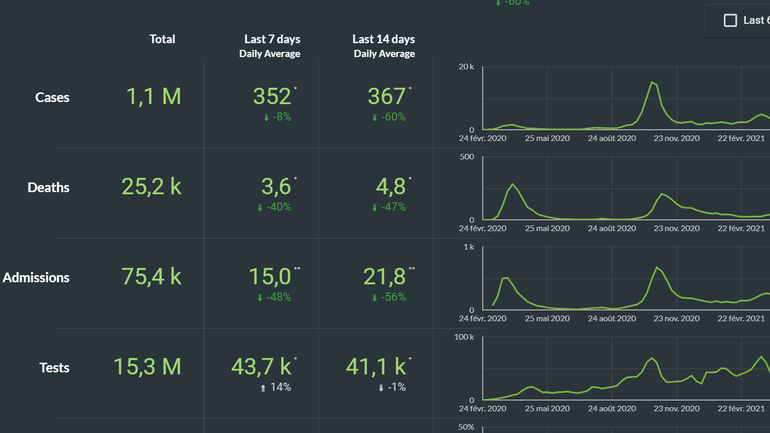Click the up arrow beside Tests 14%
This screenshot has height=433, width=770.
pyautogui.click(x=264, y=387)
